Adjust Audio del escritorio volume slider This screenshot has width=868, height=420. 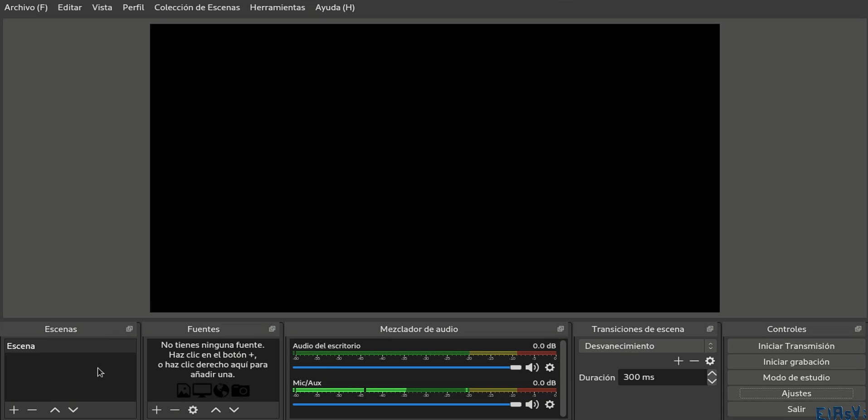[407, 367]
